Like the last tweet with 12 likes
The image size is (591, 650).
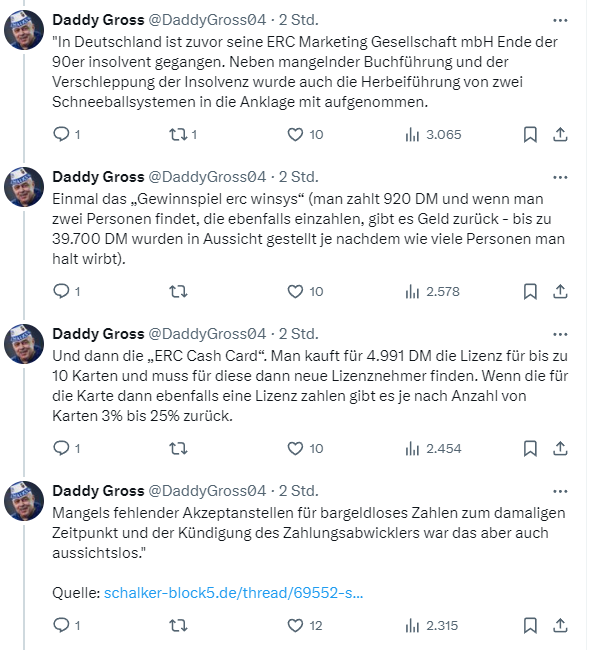[305, 625]
